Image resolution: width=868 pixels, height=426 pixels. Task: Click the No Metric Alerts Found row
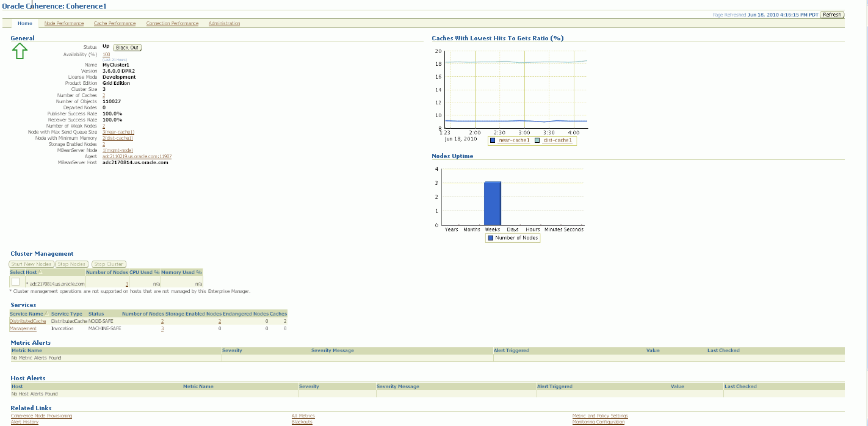(427, 358)
